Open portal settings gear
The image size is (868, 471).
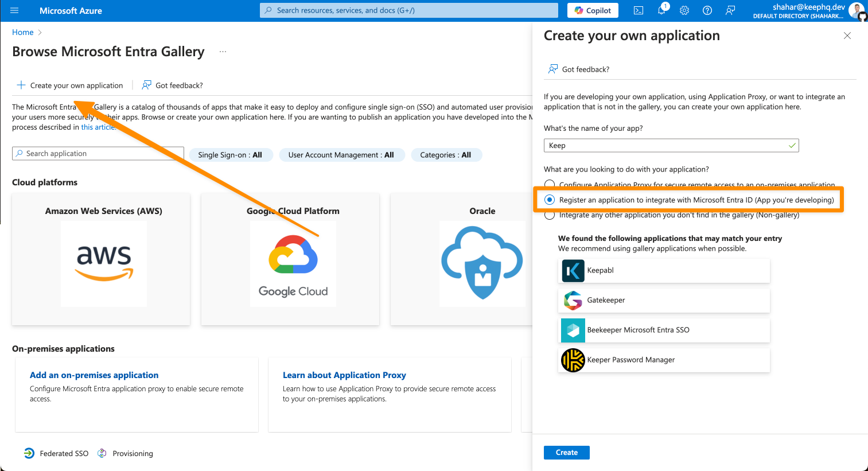pyautogui.click(x=684, y=10)
